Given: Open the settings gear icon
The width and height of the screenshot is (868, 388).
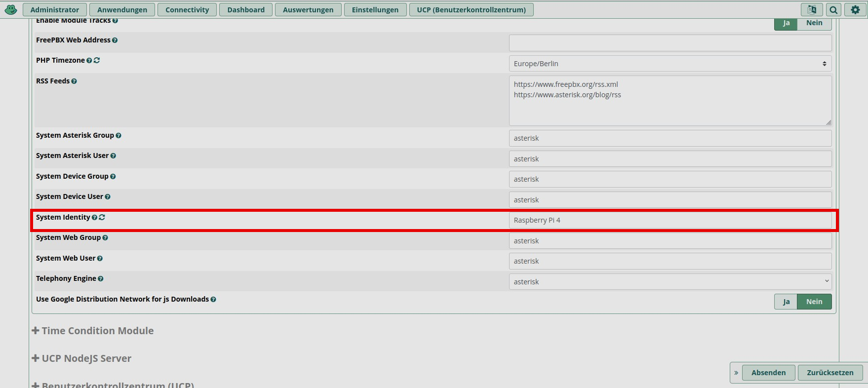Looking at the screenshot, I should [x=855, y=9].
